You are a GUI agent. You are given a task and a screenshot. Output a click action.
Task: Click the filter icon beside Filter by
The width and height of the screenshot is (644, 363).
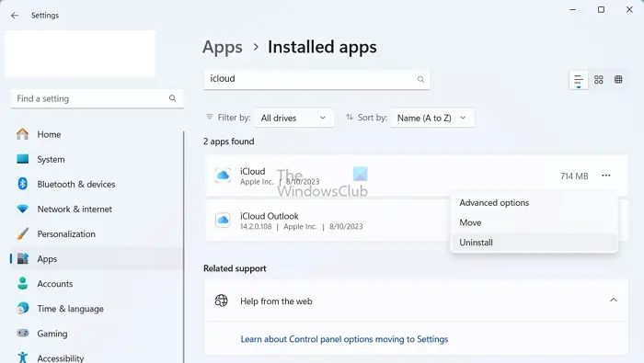click(210, 117)
